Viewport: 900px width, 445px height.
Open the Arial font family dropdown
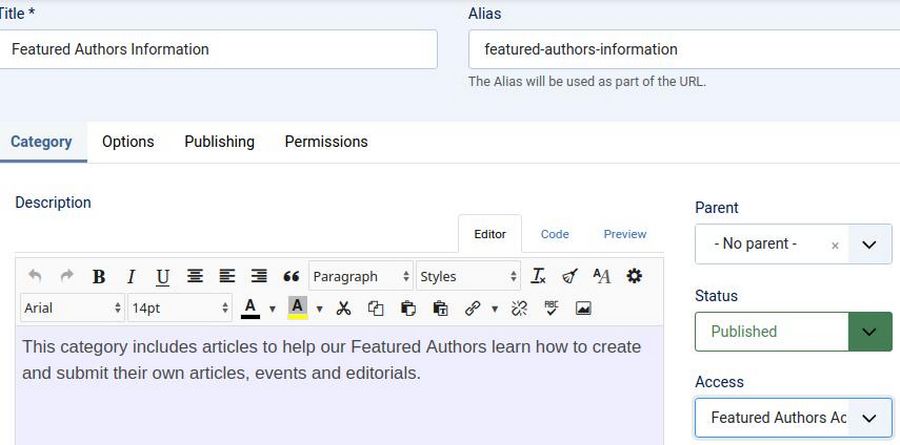72,308
